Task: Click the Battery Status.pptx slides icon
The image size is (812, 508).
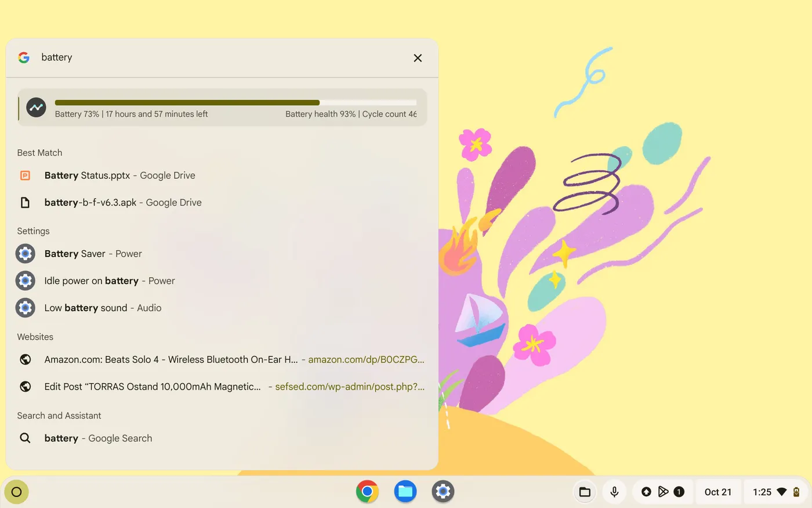Action: click(25, 175)
